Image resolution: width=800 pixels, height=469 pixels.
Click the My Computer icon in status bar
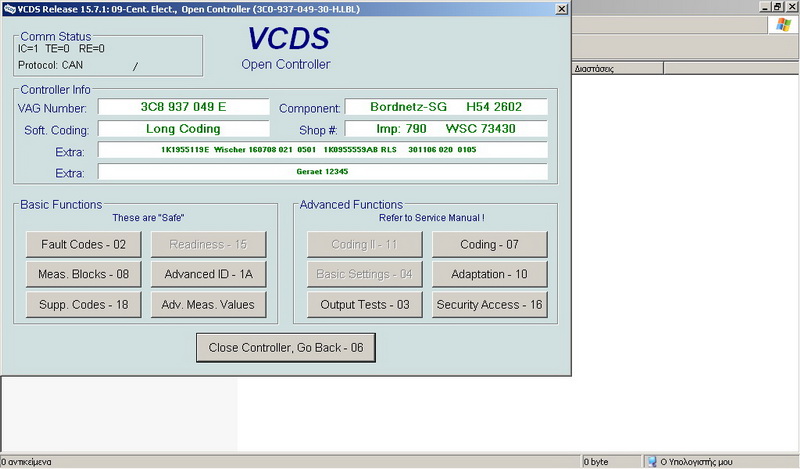coord(652,462)
